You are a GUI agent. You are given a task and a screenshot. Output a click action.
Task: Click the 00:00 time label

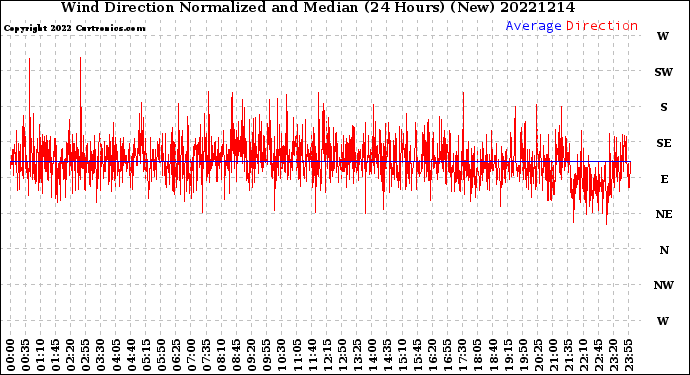click(x=11, y=355)
